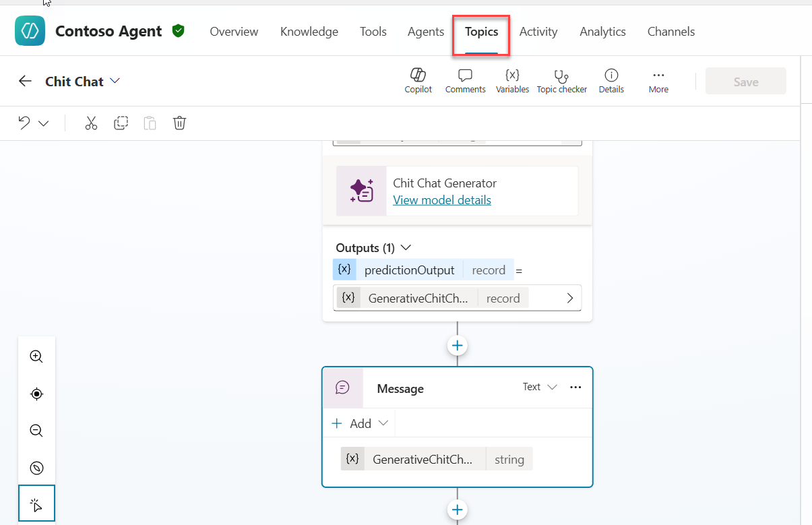The image size is (812, 525).
Task: Run the Topic checker
Action: coord(561,81)
